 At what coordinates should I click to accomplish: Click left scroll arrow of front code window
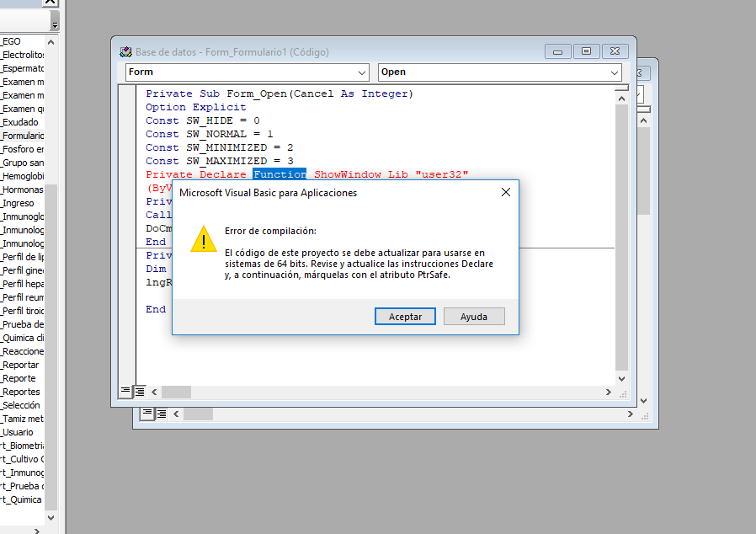click(154, 392)
